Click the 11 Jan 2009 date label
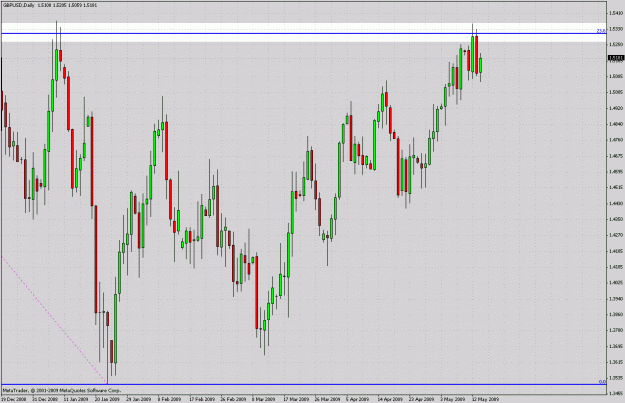This screenshot has height=403, width=625. [x=77, y=399]
